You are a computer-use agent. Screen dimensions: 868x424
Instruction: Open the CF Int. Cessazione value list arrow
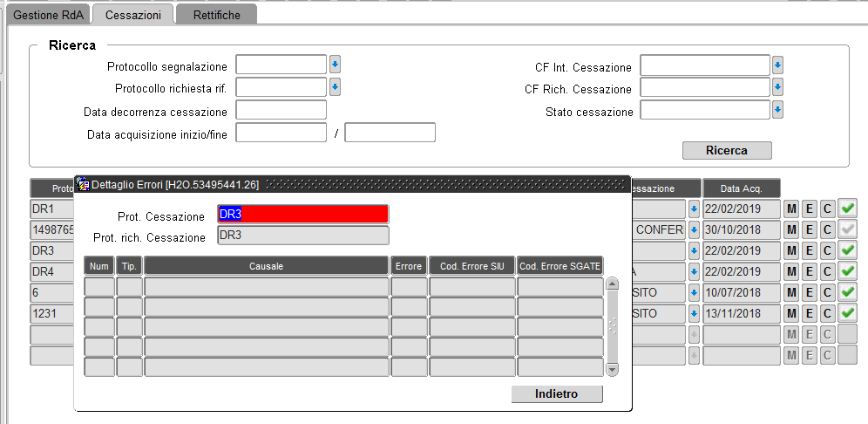click(777, 65)
